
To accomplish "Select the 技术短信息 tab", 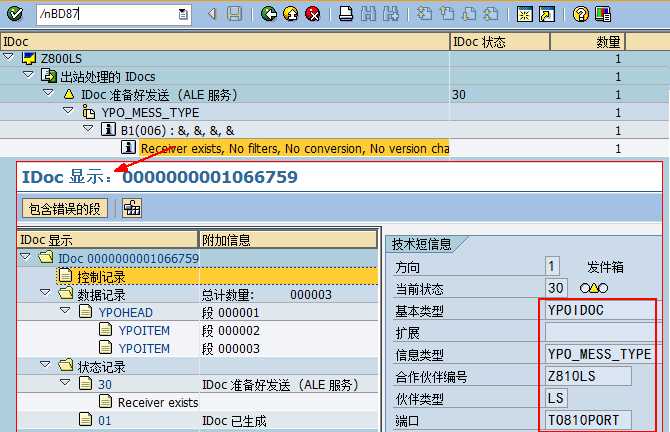I will (x=421, y=244).
